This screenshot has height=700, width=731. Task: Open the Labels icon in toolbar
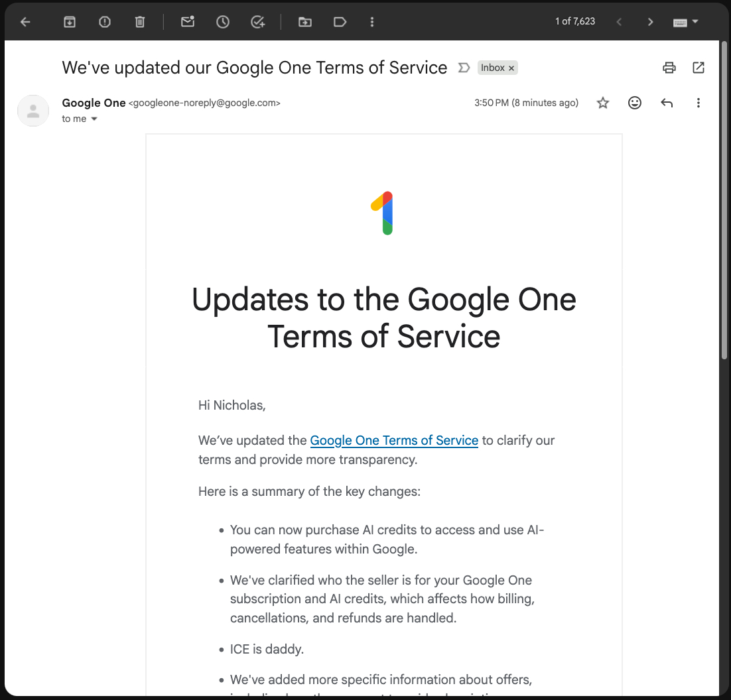340,22
